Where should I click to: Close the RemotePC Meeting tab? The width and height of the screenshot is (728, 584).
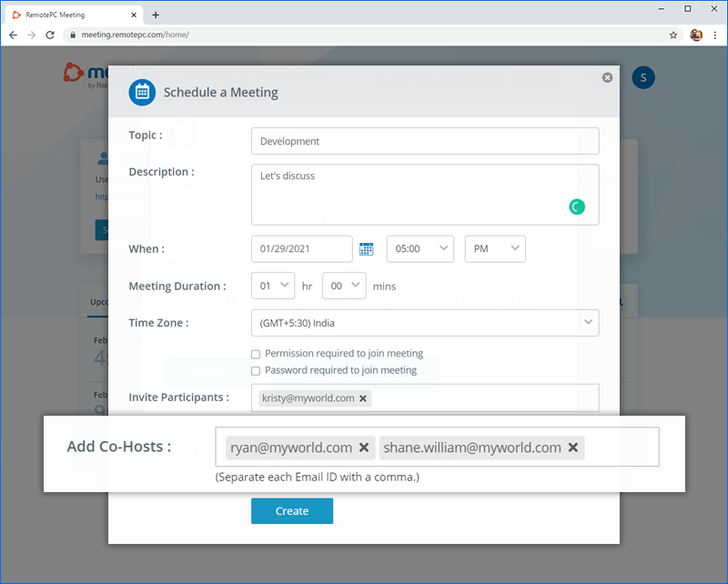(x=134, y=15)
